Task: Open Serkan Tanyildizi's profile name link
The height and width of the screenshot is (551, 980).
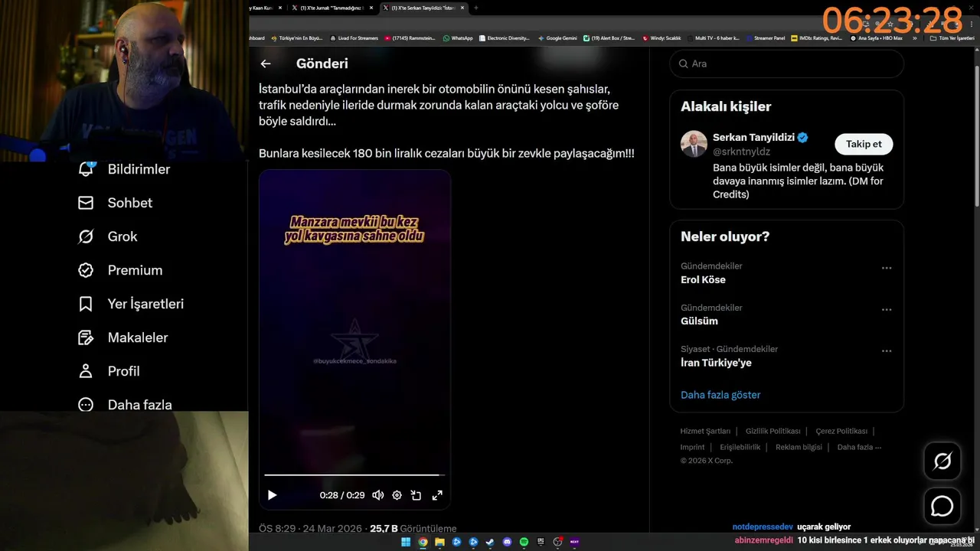Action: click(x=753, y=138)
